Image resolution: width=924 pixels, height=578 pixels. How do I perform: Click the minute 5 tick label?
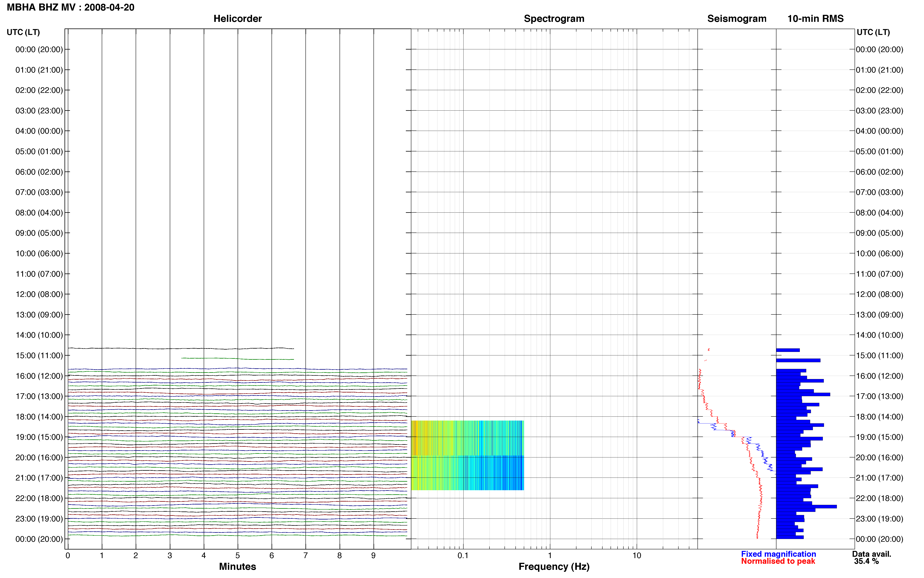pyautogui.click(x=237, y=555)
